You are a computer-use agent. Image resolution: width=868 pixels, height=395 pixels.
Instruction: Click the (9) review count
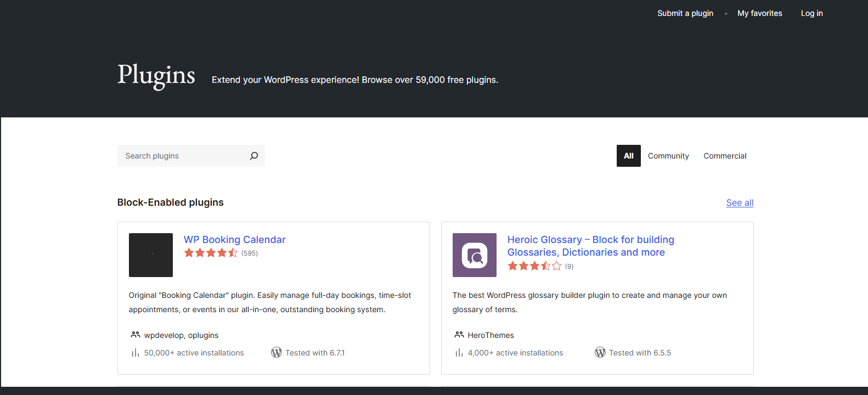570,267
